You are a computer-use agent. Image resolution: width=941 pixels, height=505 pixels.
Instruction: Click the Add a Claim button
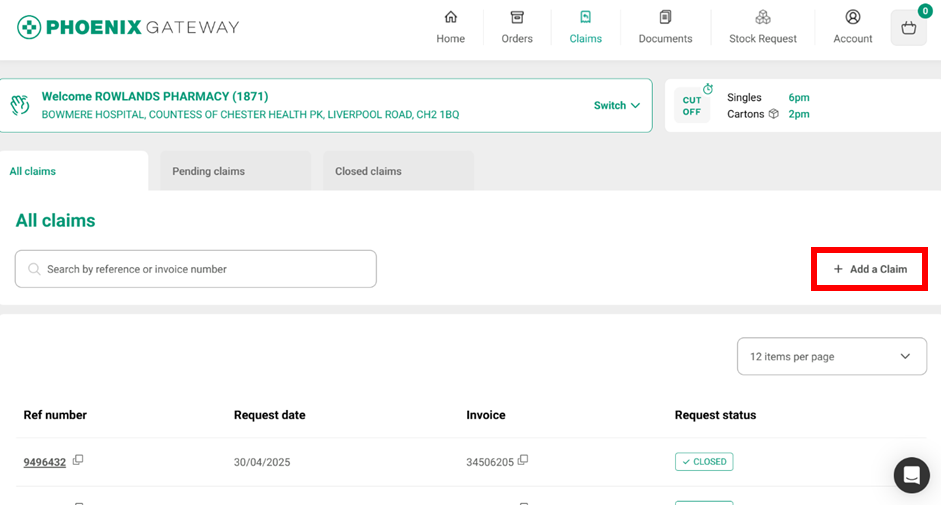pos(869,269)
